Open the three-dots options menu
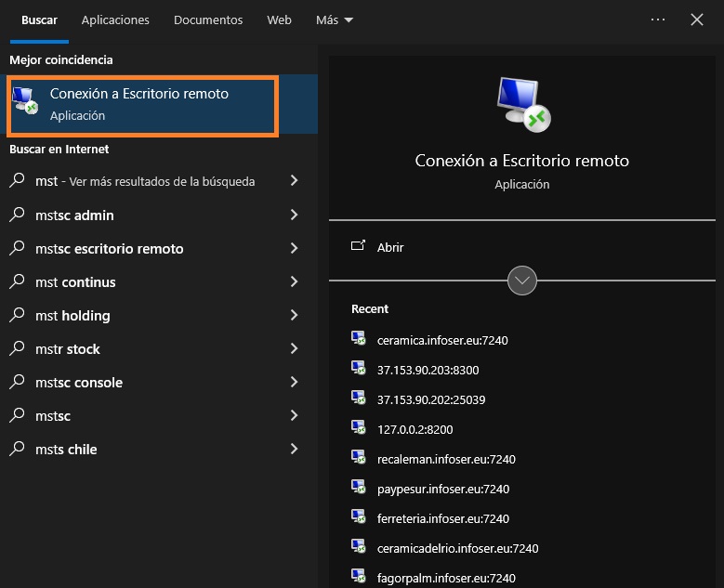 pos(657,20)
